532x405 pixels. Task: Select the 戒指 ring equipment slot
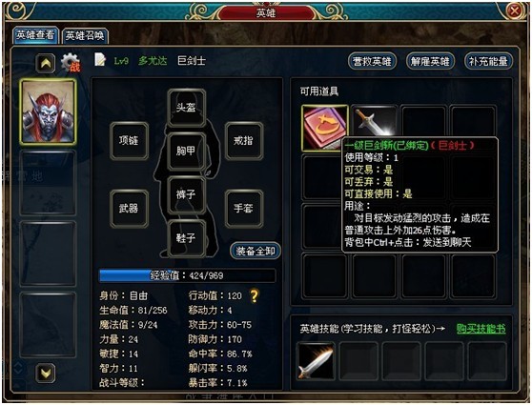(x=244, y=141)
